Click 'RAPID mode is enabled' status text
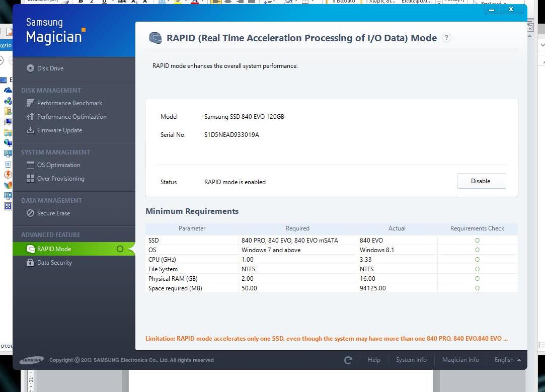 (x=235, y=182)
